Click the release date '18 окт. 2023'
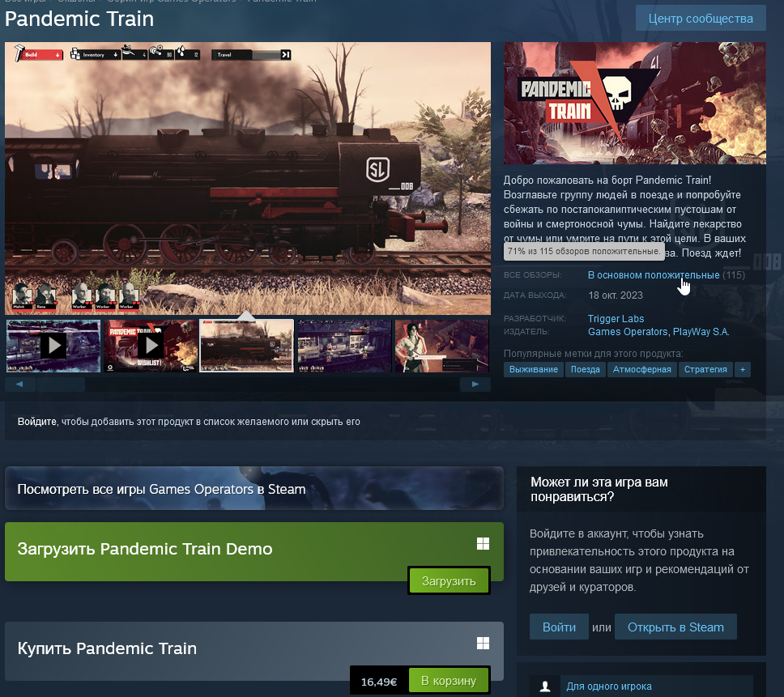This screenshot has height=697, width=784. pyautogui.click(x=616, y=295)
